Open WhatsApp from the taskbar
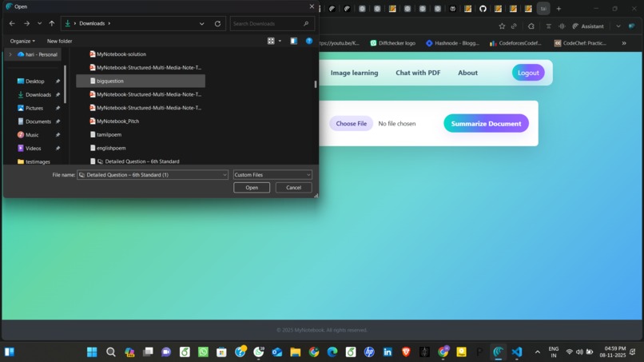Image resolution: width=644 pixels, height=362 pixels. (x=203, y=352)
